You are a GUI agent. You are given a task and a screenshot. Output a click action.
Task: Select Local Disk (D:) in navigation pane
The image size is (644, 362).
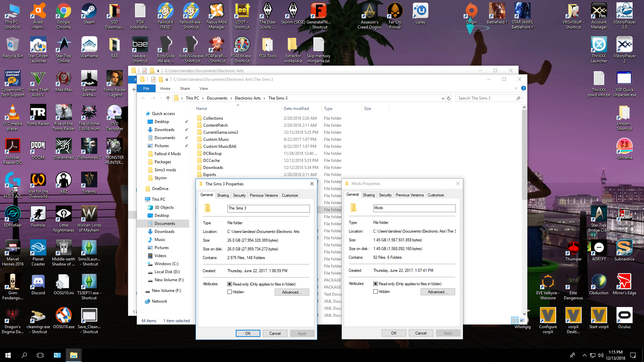tap(167, 272)
